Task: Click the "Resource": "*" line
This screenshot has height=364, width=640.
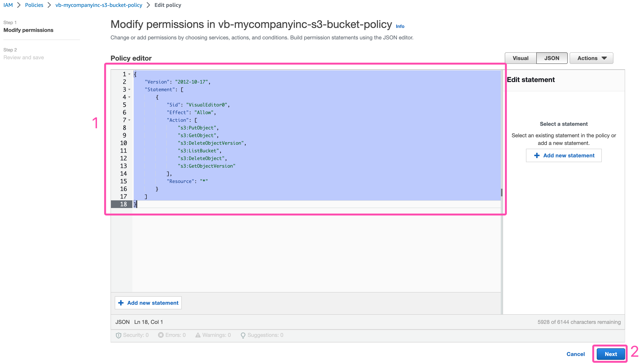Action: [187, 181]
